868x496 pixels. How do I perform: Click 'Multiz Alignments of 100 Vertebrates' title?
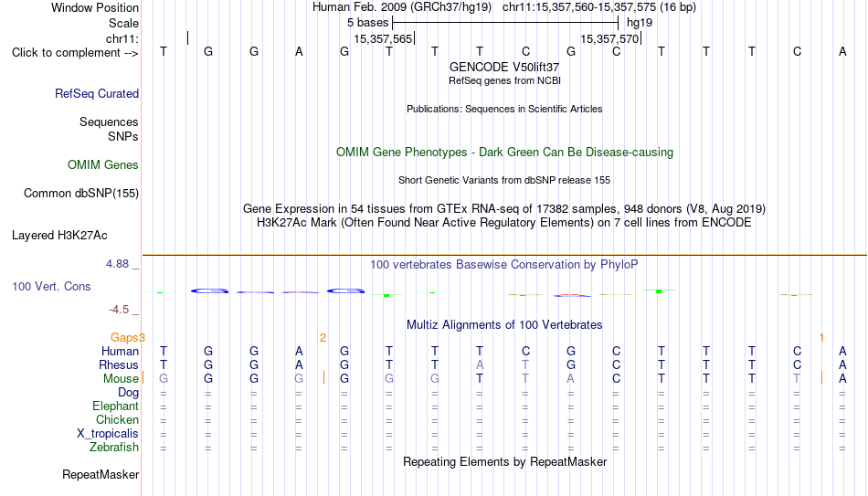point(504,325)
